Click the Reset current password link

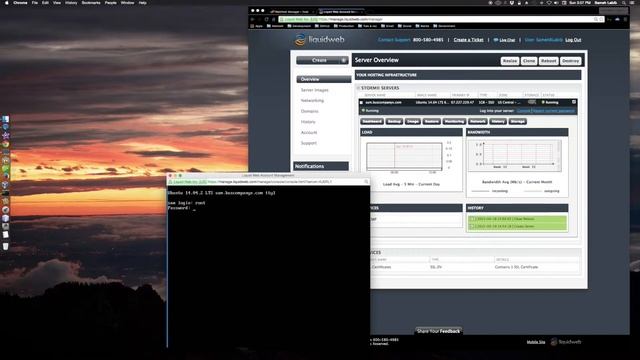coord(552,111)
